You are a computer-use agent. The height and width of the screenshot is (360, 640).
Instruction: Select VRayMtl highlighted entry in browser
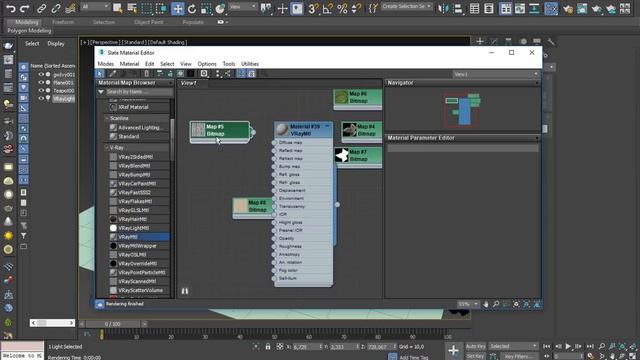pos(139,237)
